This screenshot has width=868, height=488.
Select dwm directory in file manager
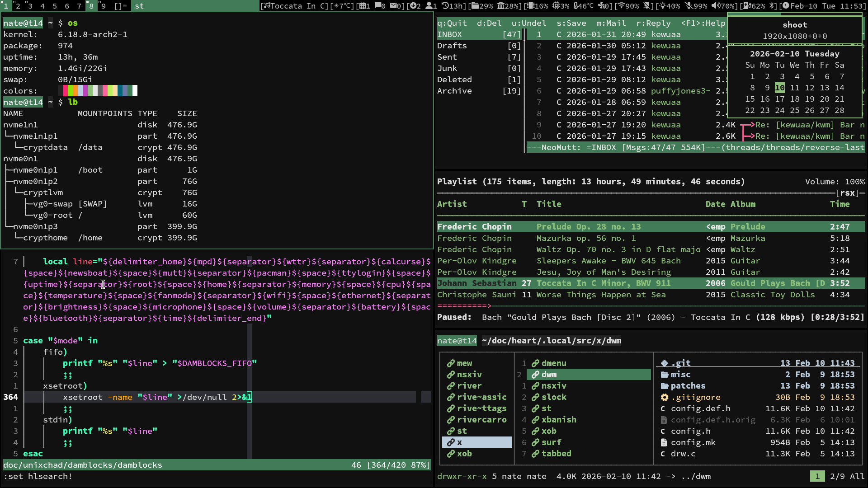coord(589,375)
